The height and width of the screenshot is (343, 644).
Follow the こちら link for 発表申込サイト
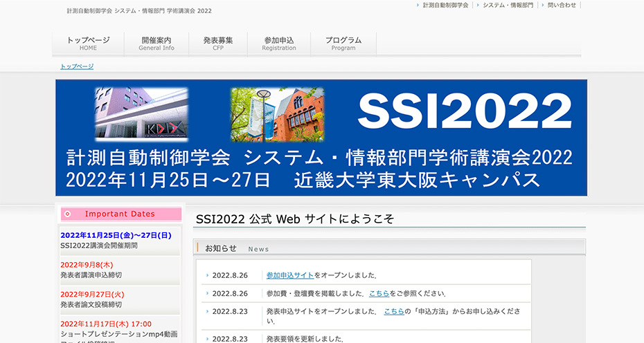(x=394, y=311)
